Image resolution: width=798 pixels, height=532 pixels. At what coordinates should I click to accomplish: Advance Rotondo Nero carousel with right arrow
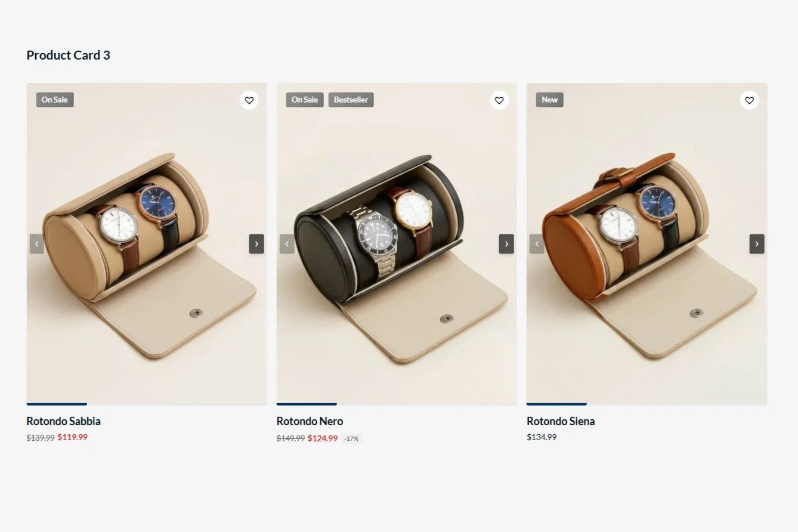pyautogui.click(x=506, y=244)
